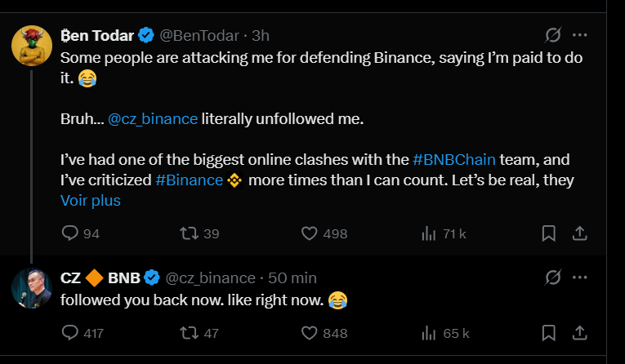The height and width of the screenshot is (364, 625).
Task: Reply to CZ's tweet
Action: click(71, 333)
